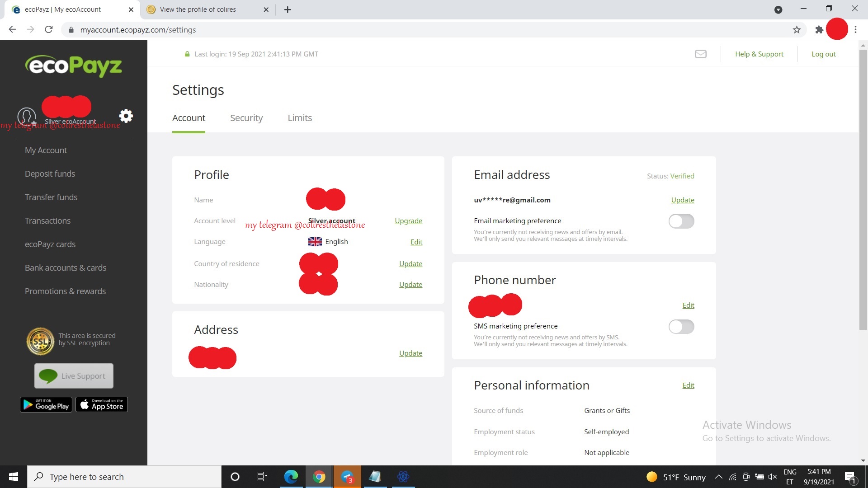Open Bank accounts & cards in the sidebar

pyautogui.click(x=66, y=268)
